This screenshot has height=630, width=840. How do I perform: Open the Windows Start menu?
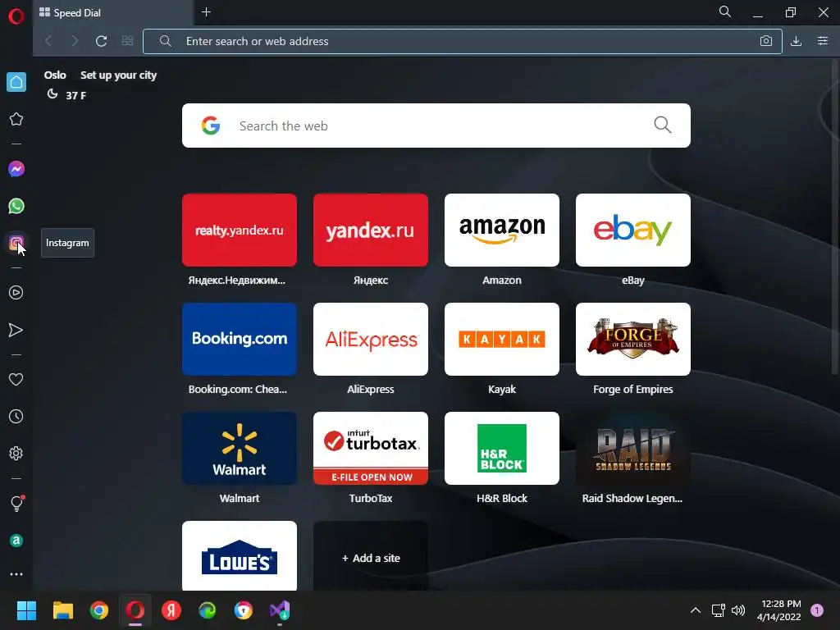tap(26, 610)
